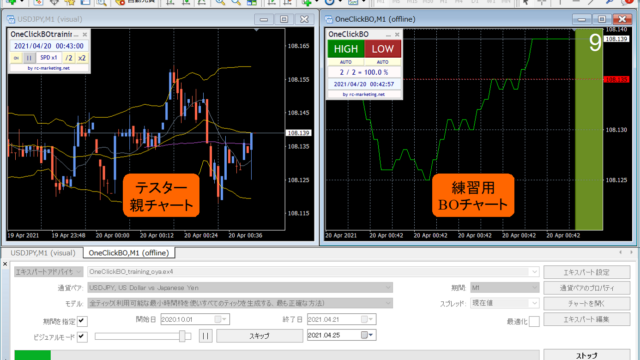This screenshot has height=360, width=640.
Task: Halve the speed with the /2 button
Action: click(x=69, y=58)
